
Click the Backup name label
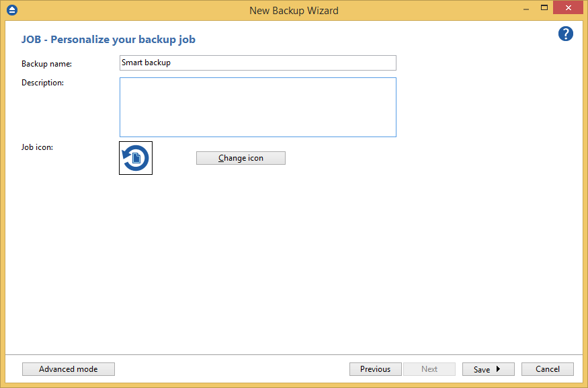coord(44,63)
